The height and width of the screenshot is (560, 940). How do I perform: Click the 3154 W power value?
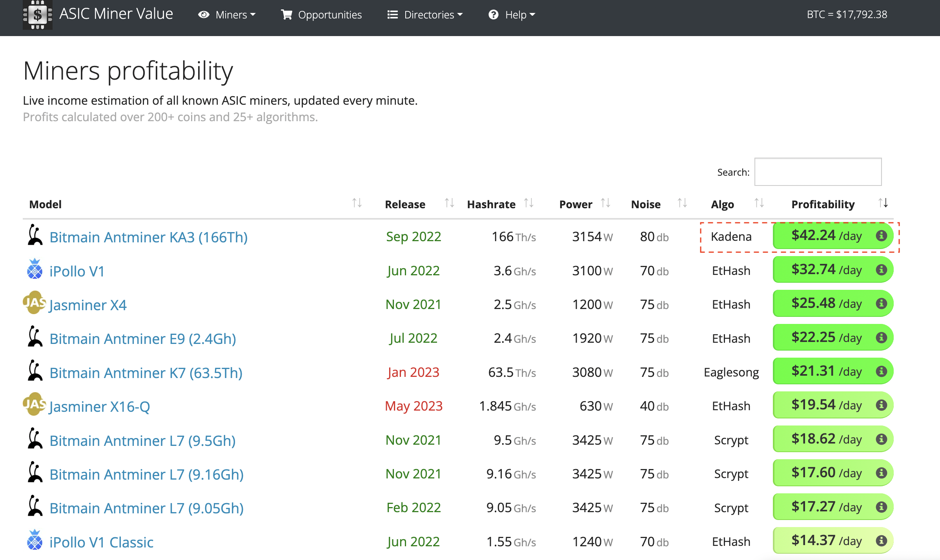coord(592,236)
